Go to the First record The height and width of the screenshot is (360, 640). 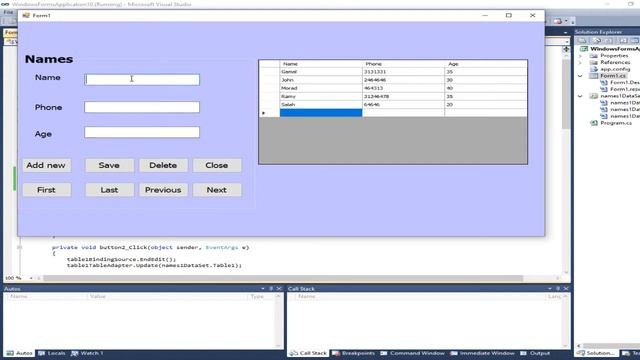click(47, 190)
